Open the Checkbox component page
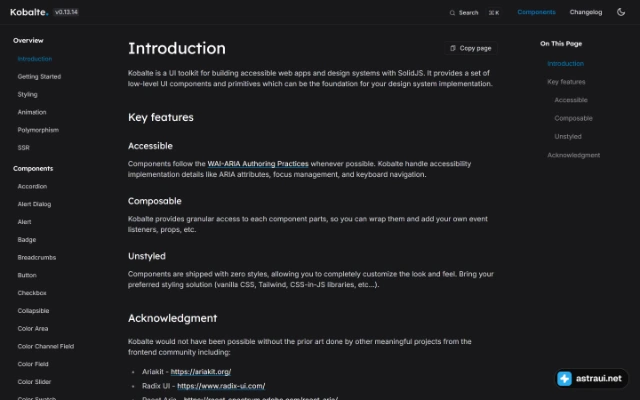The width and height of the screenshot is (640, 400). point(32,293)
